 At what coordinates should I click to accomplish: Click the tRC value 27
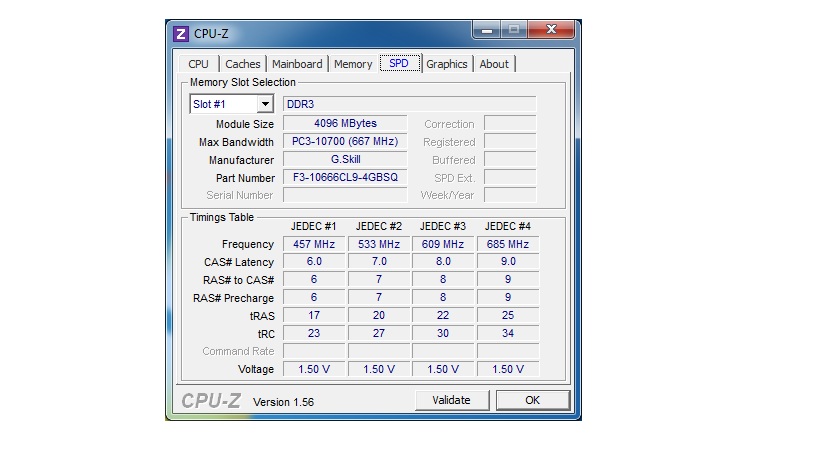379,333
